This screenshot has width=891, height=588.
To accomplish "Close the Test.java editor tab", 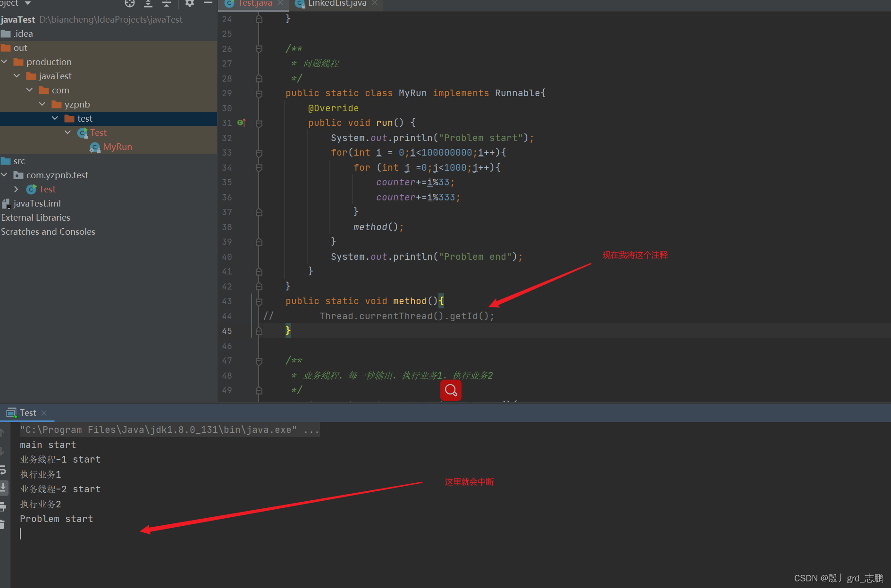I will point(280,3).
